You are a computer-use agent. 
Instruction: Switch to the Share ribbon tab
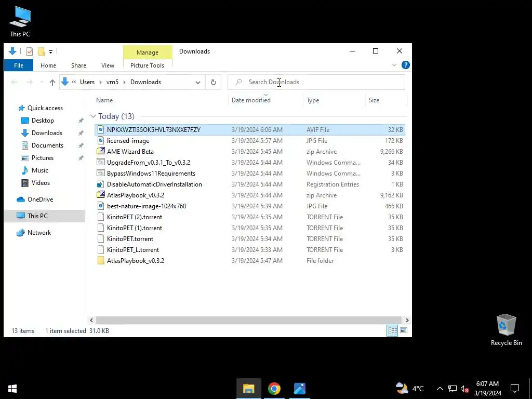78,65
